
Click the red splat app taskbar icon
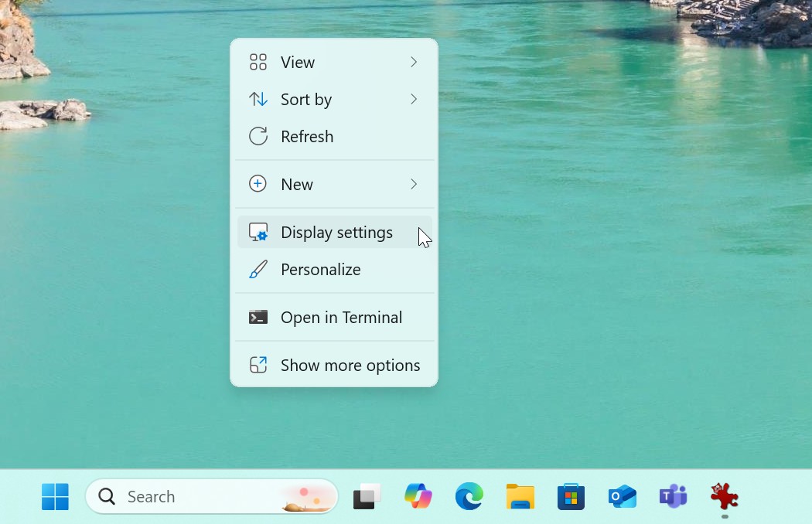pos(725,496)
